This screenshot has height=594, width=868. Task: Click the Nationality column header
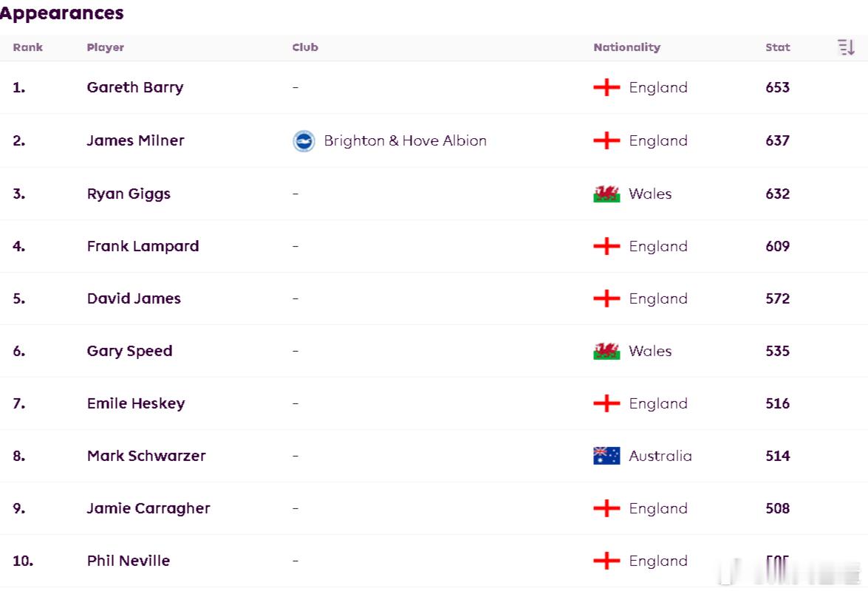626,47
